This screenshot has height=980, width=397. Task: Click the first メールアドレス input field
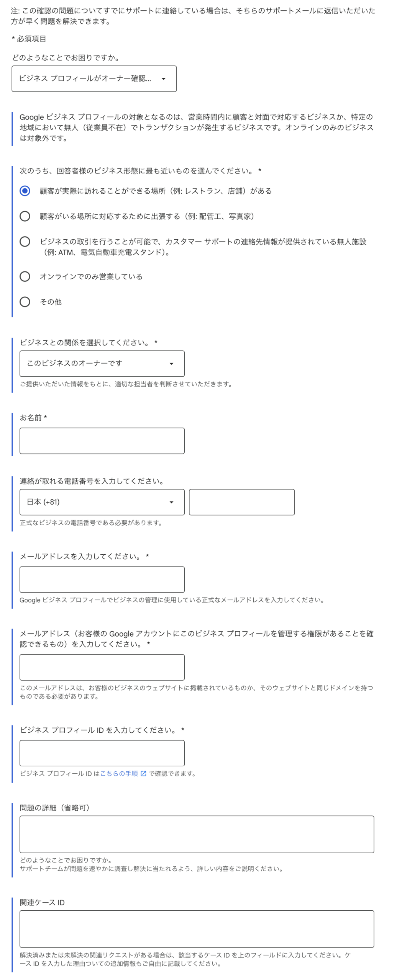click(102, 580)
